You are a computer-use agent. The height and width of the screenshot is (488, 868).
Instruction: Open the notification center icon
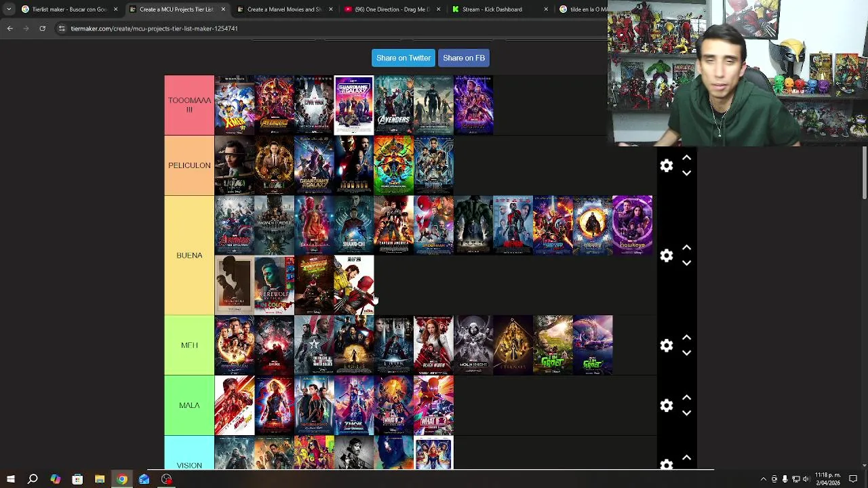(x=853, y=479)
